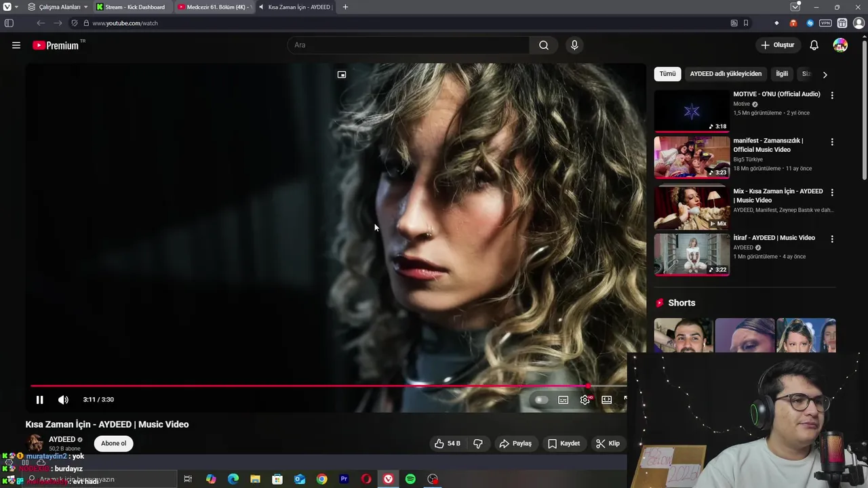Bookmark this page
The width and height of the screenshot is (868, 488).
point(746,23)
